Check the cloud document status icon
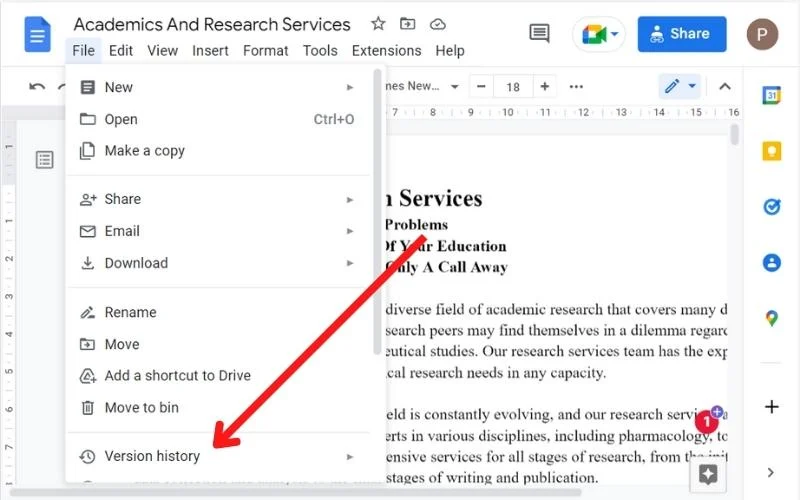Viewport: 800px width, 500px height. point(437,24)
